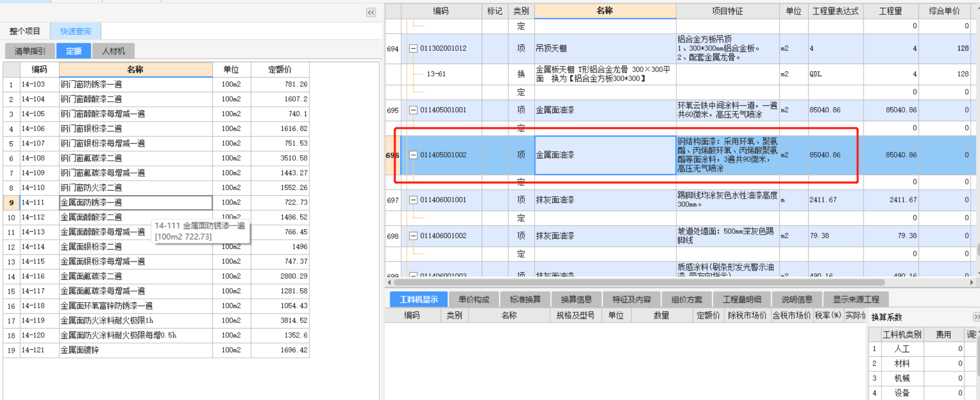
Task: Click the 编码 column header in quota list
Action: (x=40, y=69)
